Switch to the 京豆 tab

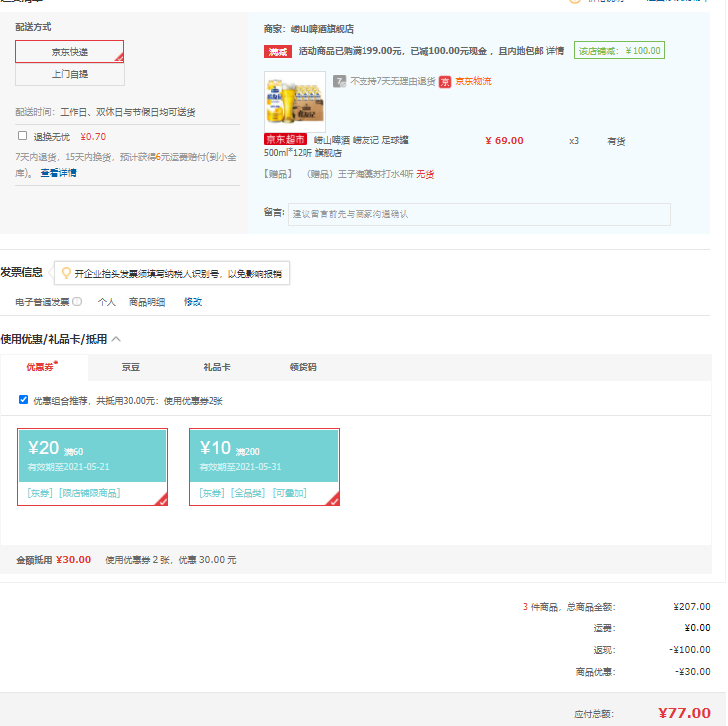click(x=131, y=367)
